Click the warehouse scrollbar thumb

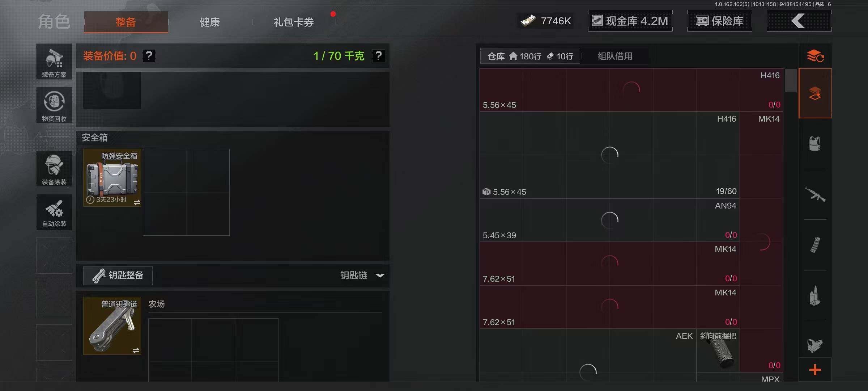click(791, 80)
